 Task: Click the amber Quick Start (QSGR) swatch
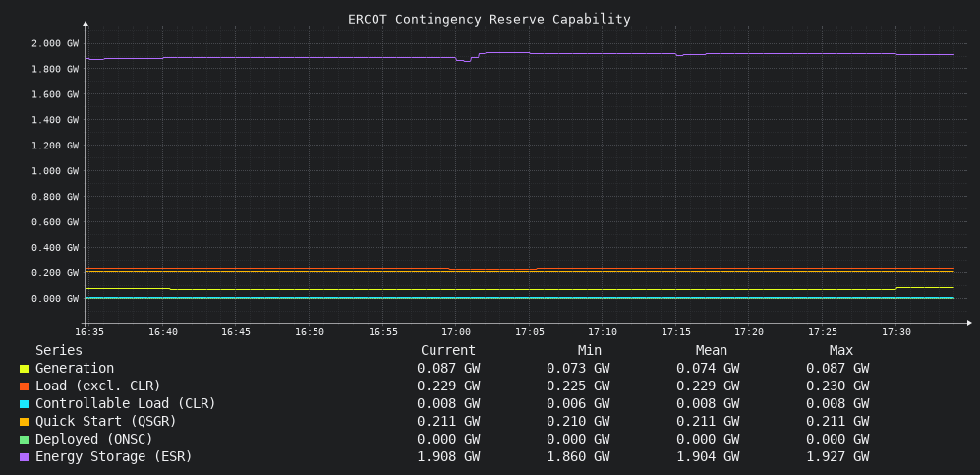point(24,422)
